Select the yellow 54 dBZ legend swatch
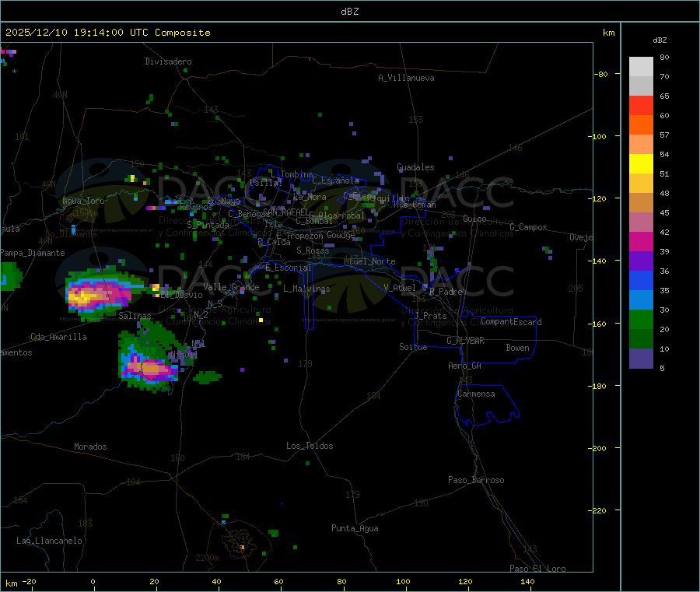Screen dimensions: 700x592 pyautogui.click(x=641, y=164)
